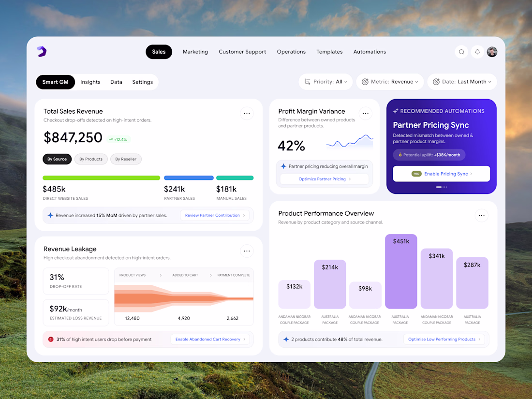This screenshot has width=532, height=399.
Task: Click the $847,250 total revenue value
Action: coord(73,137)
